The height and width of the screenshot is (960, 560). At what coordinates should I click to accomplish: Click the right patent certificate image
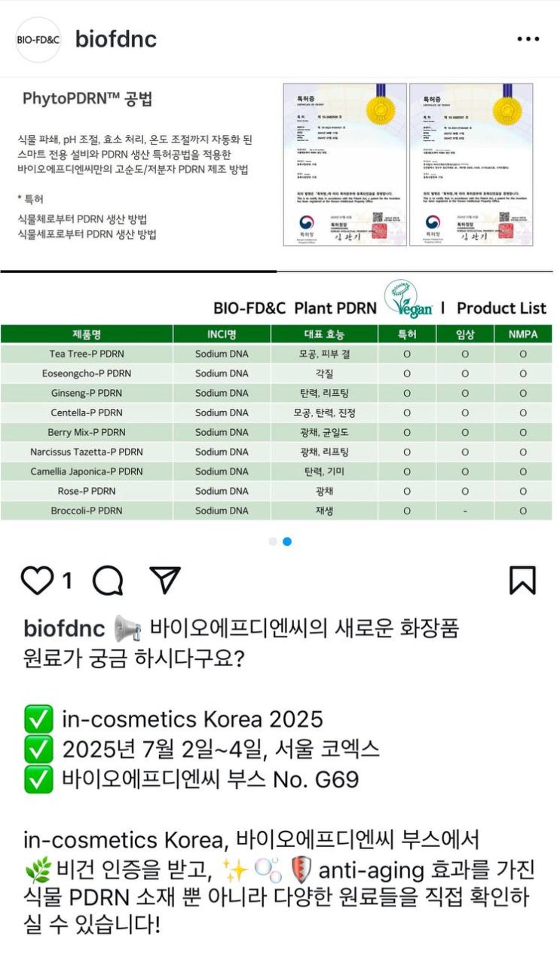pyautogui.click(x=471, y=164)
